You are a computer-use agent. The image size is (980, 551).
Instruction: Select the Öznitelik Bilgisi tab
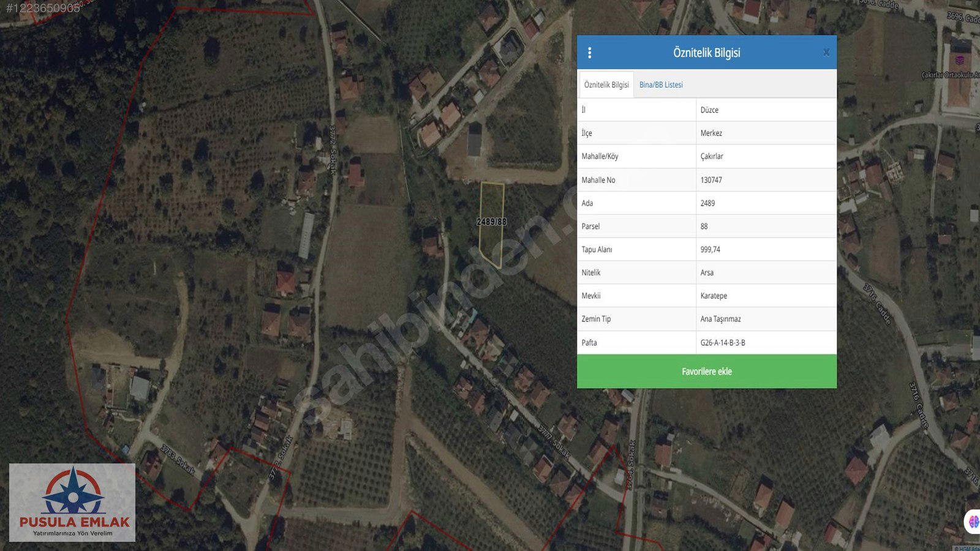tap(606, 84)
